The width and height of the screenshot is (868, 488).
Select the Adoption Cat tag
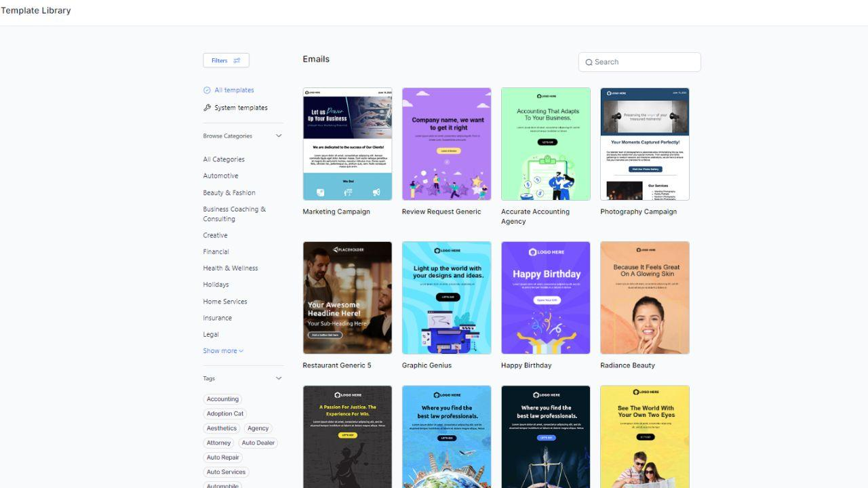point(224,413)
